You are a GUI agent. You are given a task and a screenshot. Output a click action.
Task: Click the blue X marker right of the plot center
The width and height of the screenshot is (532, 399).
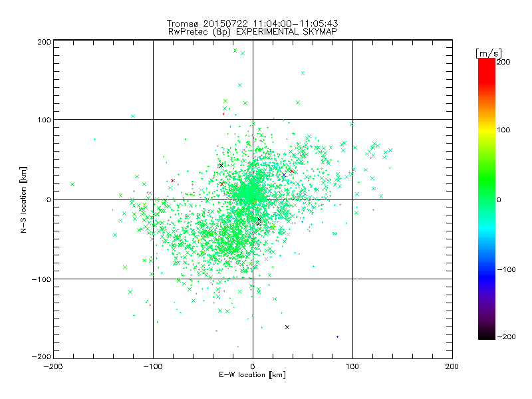tap(284, 175)
